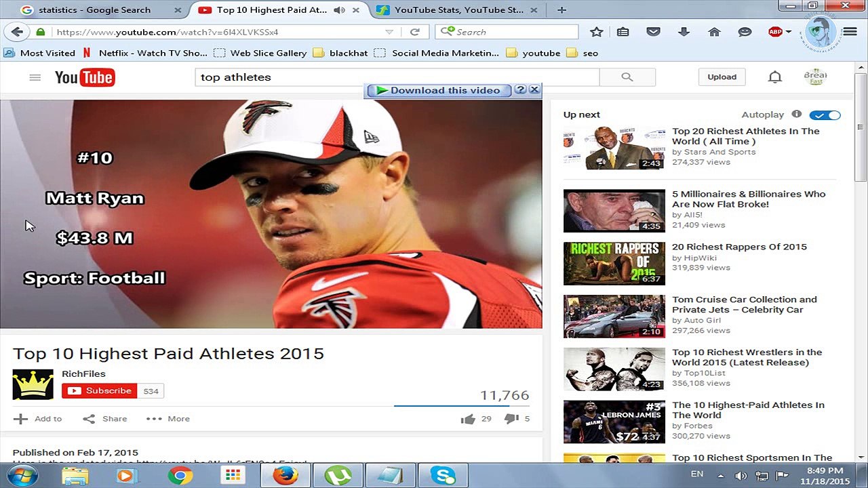Open the 20 Richest Rappers Of 2015 title
Image resolution: width=868 pixels, height=488 pixels.
click(x=739, y=247)
